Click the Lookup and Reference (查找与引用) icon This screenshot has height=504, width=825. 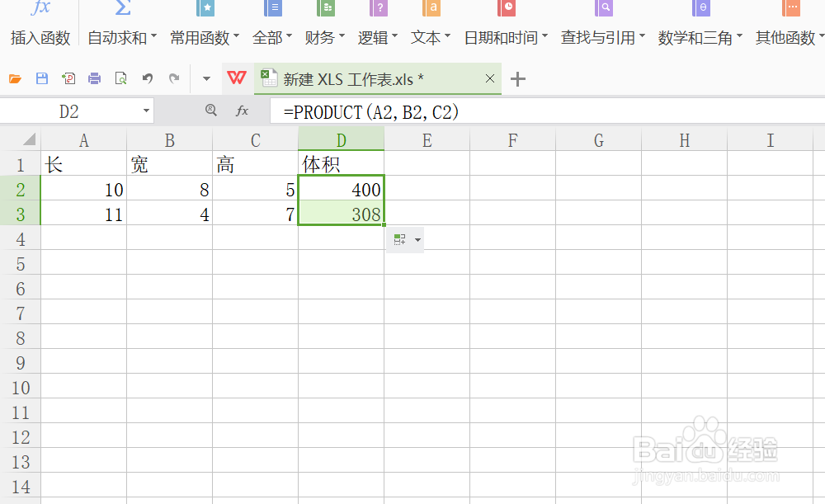click(604, 8)
